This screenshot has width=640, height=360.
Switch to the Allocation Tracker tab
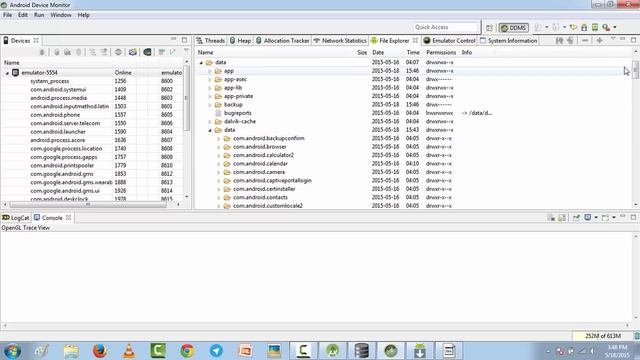[282, 40]
